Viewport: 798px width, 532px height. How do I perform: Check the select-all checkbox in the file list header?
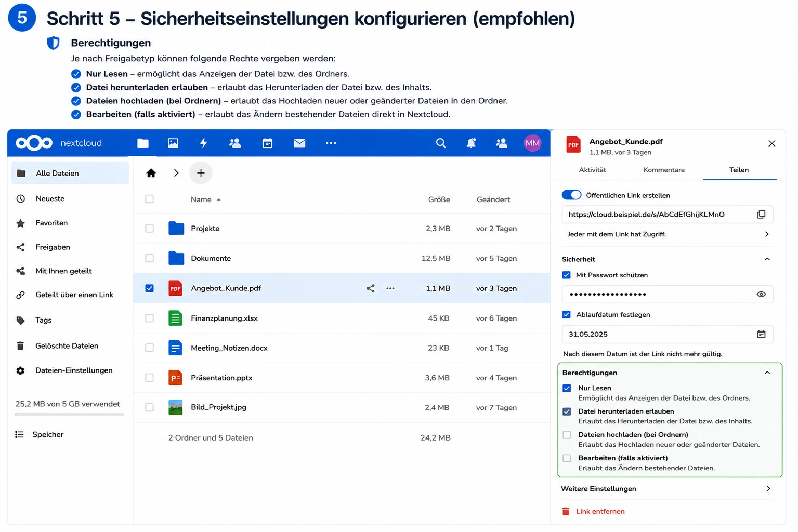point(150,199)
